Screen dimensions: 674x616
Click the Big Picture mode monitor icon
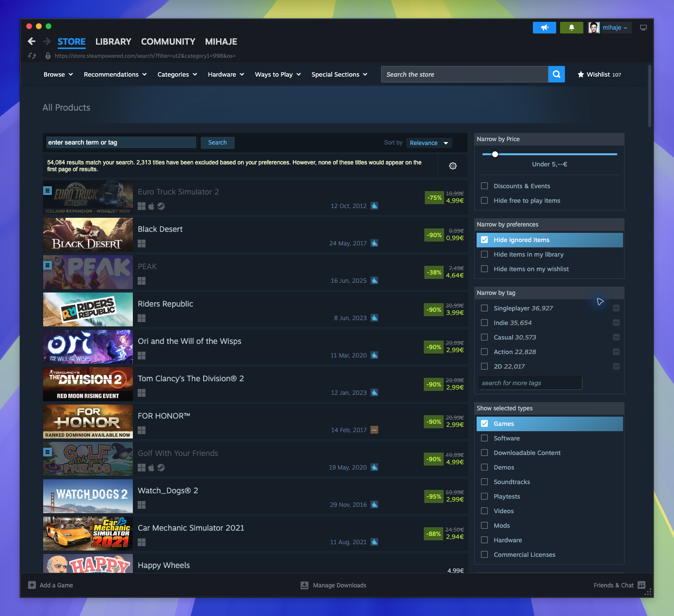coord(643,28)
